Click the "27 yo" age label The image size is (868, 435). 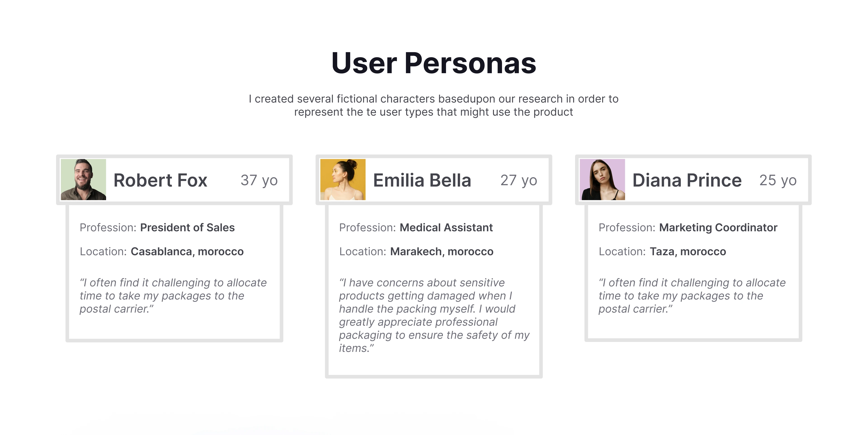tap(519, 180)
